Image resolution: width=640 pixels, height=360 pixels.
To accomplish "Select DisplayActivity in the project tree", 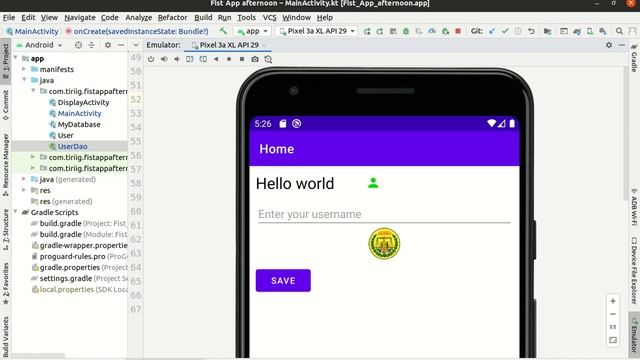I will pyautogui.click(x=83, y=102).
